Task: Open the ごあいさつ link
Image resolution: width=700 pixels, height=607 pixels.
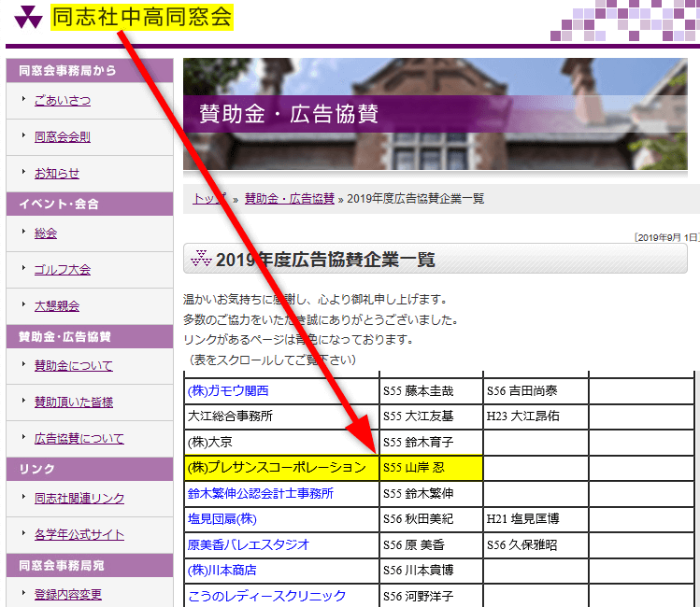Action: (63, 100)
